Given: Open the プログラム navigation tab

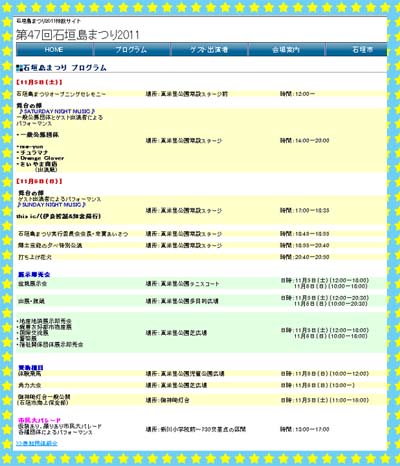Looking at the screenshot, I should point(131,50).
